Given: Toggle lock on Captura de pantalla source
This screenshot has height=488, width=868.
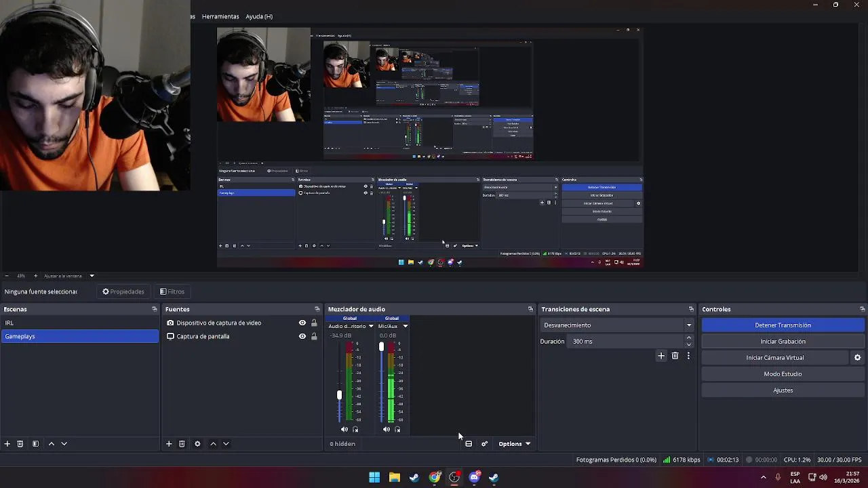Looking at the screenshot, I should 314,336.
